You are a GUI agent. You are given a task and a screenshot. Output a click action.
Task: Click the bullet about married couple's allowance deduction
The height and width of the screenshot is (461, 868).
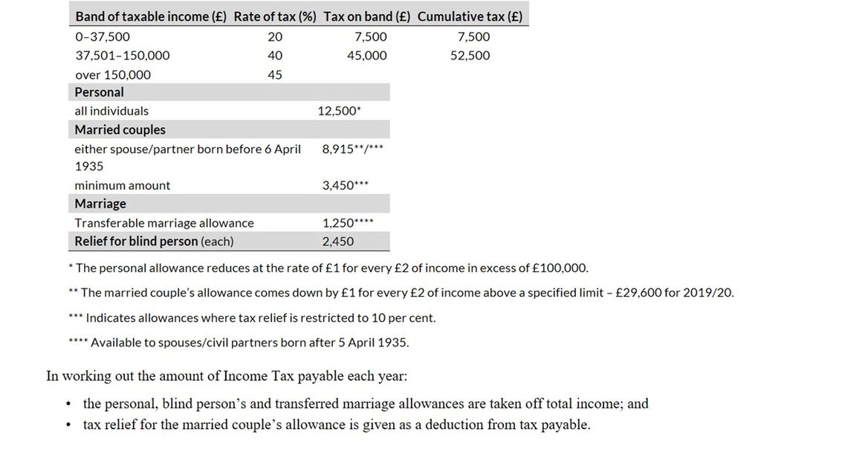337,425
